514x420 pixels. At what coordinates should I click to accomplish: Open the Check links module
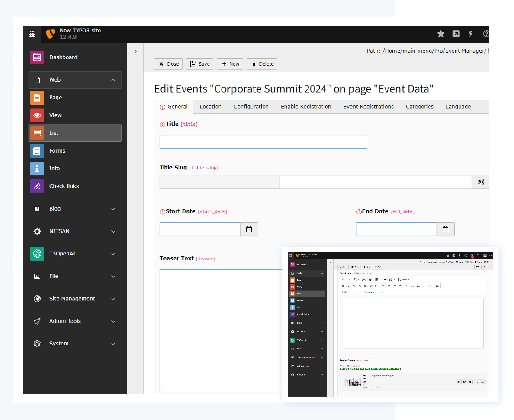(64, 186)
